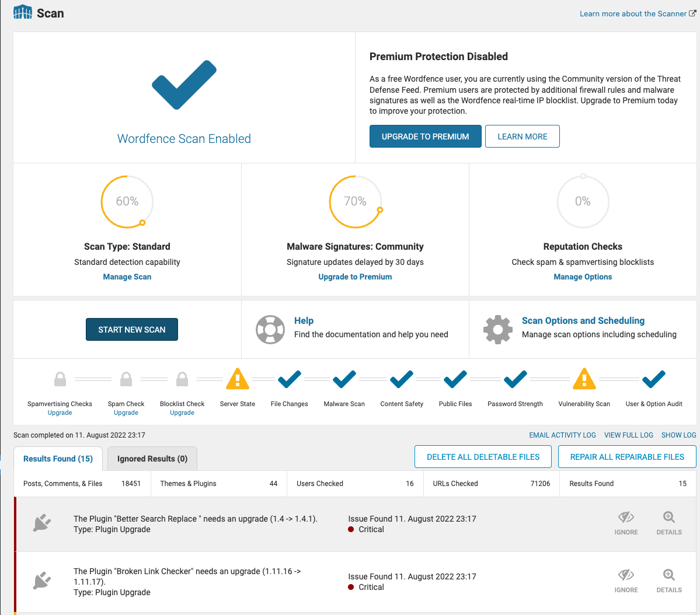Image resolution: width=700 pixels, height=615 pixels.
Task: Click the plug icon beside Broken Link Checker
Action: tap(41, 580)
